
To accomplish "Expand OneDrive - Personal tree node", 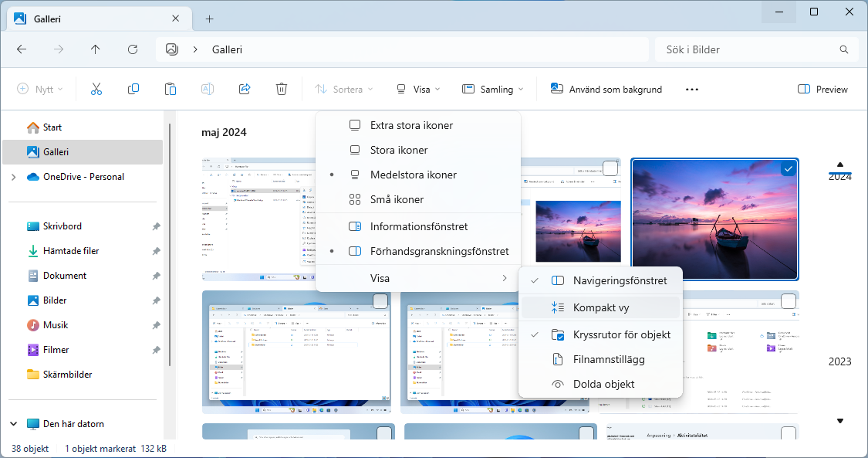I will (13, 177).
